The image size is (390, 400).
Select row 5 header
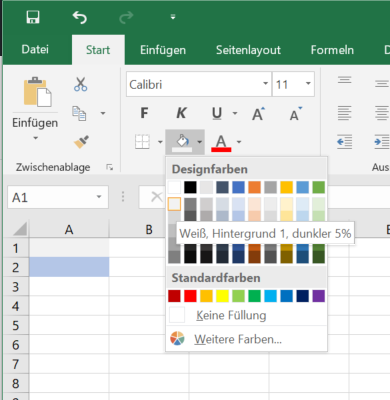coord(16,325)
